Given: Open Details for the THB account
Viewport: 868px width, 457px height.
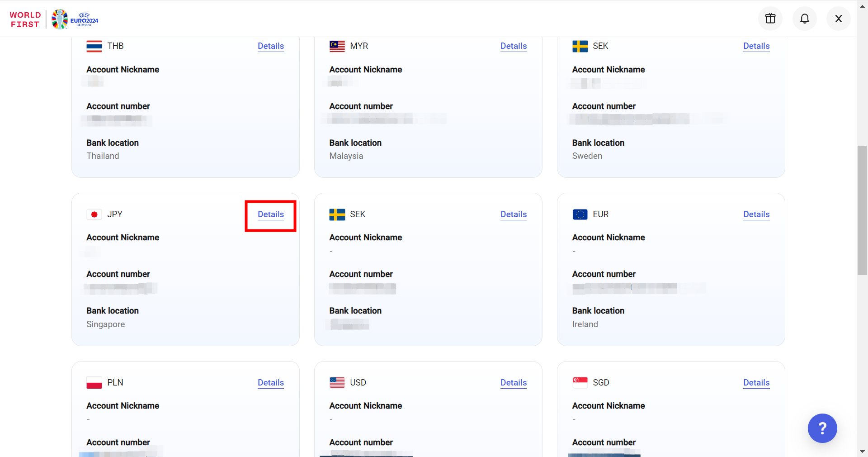Looking at the screenshot, I should (x=271, y=46).
